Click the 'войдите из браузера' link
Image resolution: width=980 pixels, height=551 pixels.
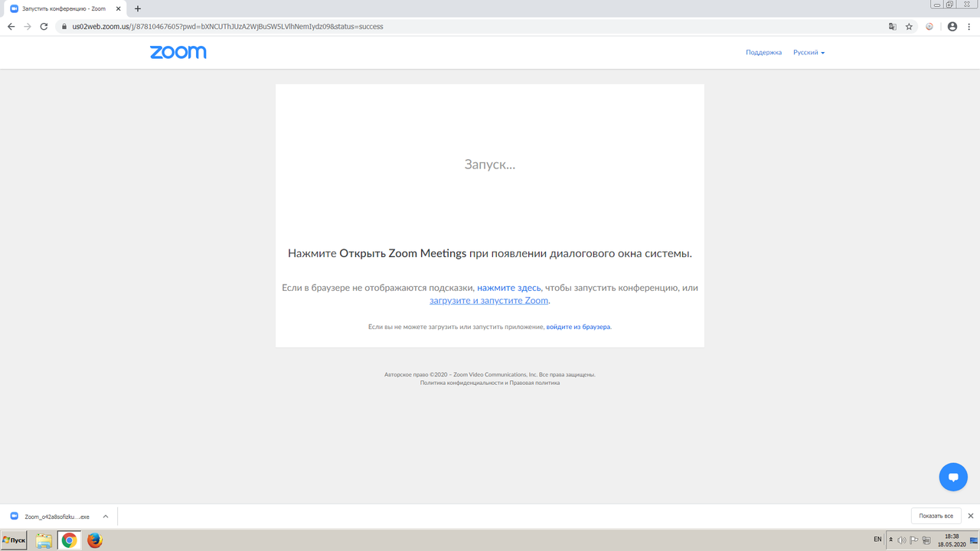[578, 327]
